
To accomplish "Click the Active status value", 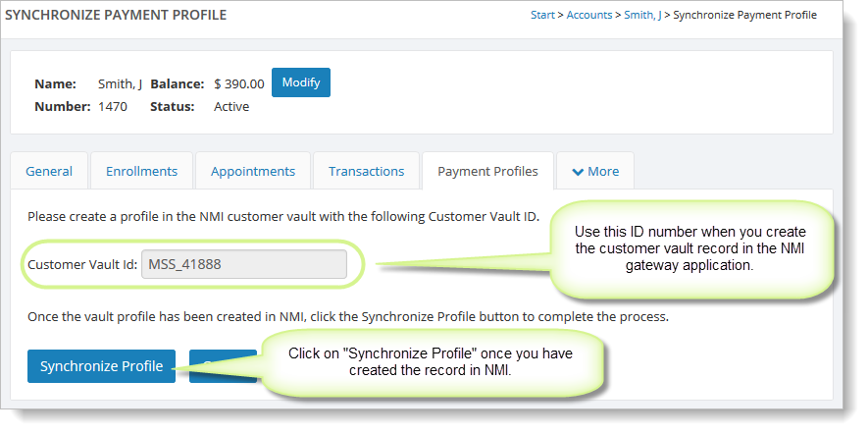I will point(231,106).
